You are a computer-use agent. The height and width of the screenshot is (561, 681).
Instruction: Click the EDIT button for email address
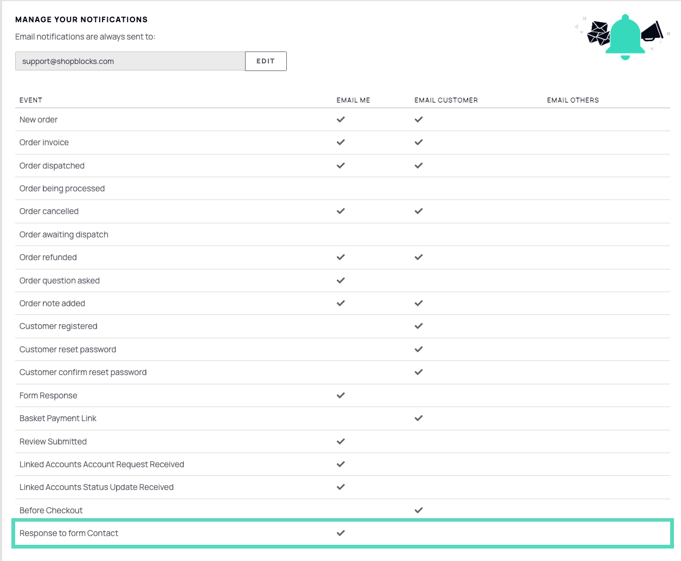[265, 61]
